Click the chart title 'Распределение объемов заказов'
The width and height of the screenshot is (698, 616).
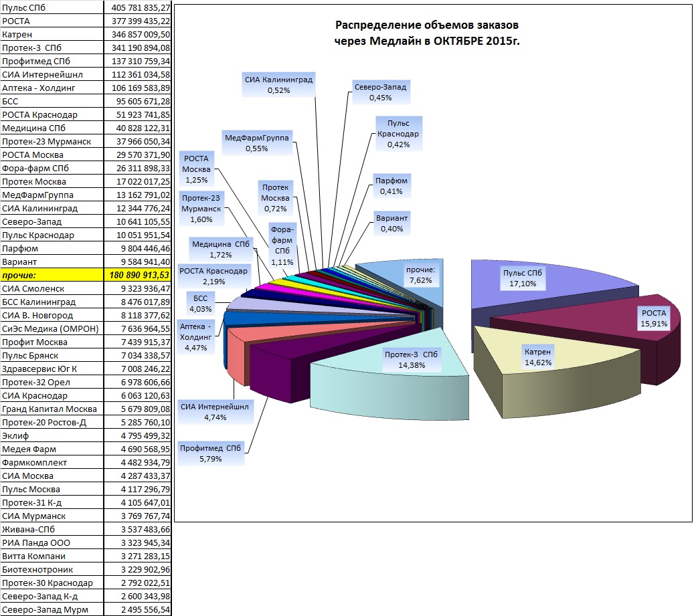(x=427, y=25)
